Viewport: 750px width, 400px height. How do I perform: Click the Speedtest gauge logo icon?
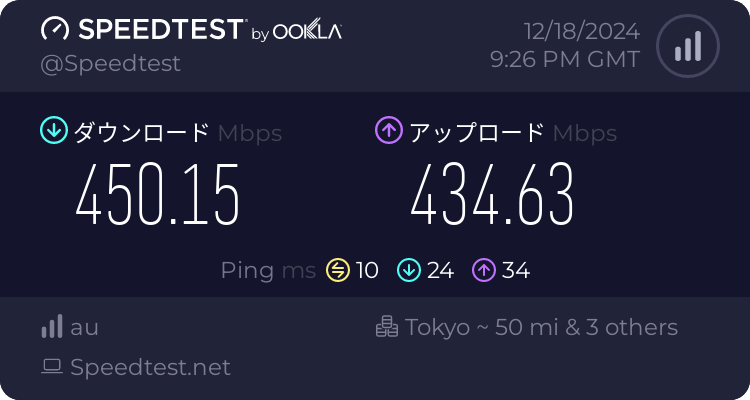[x=54, y=30]
